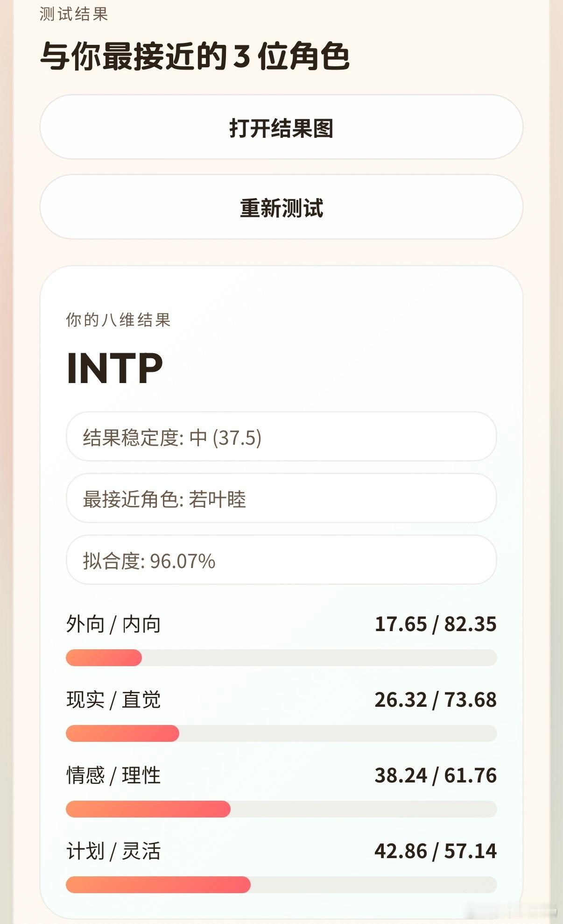563x924 pixels.
Task: Click the INTP type heading
Action: pos(115,368)
